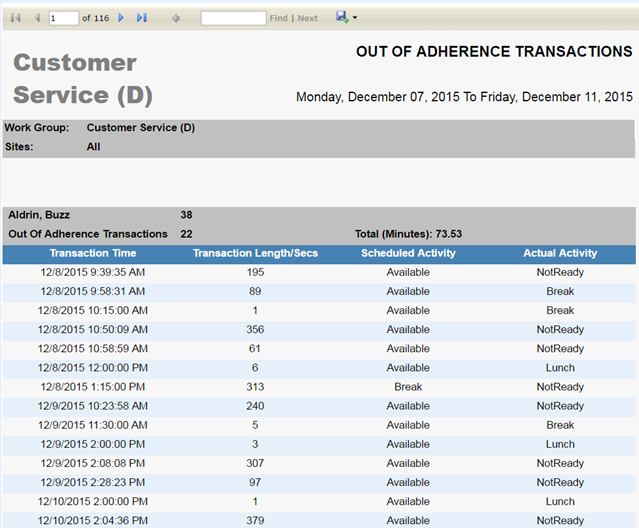Select the Actual Activity column header

[560, 254]
